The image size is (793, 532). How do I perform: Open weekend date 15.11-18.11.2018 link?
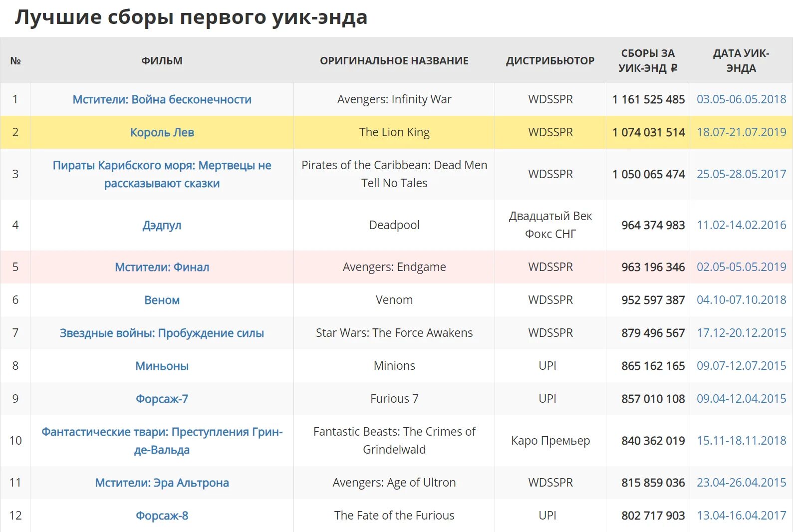click(x=741, y=441)
